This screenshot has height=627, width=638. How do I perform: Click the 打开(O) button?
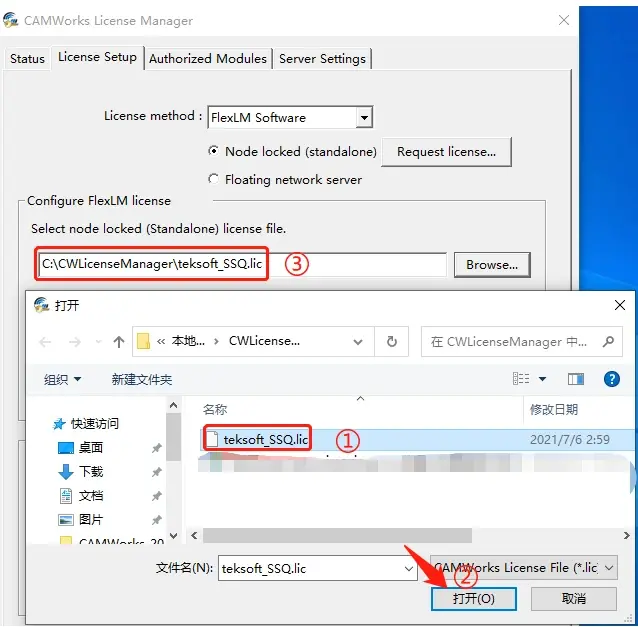click(x=474, y=599)
